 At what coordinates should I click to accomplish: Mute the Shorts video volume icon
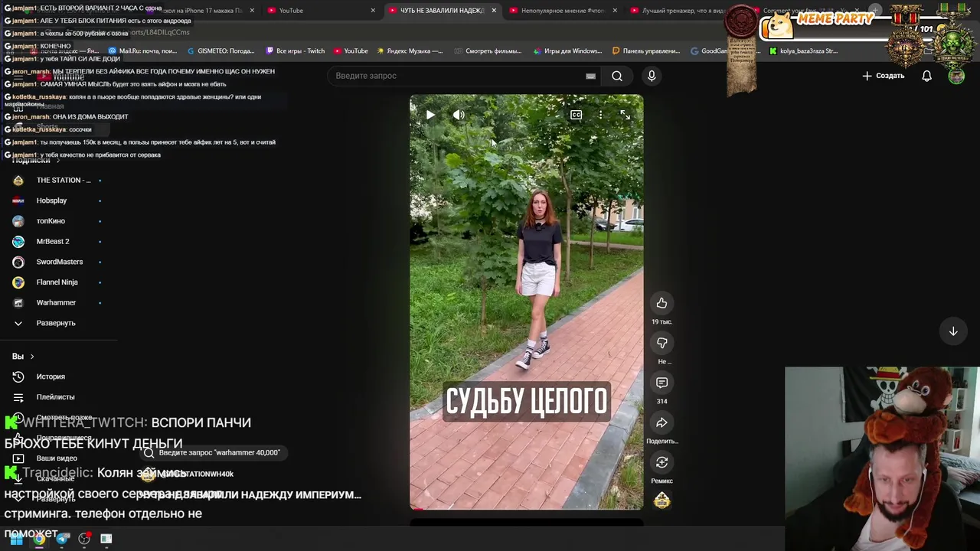[x=459, y=115]
